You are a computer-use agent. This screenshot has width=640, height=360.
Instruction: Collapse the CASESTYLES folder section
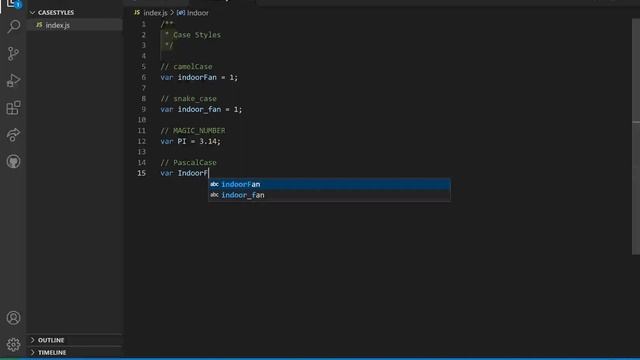(75, 13)
